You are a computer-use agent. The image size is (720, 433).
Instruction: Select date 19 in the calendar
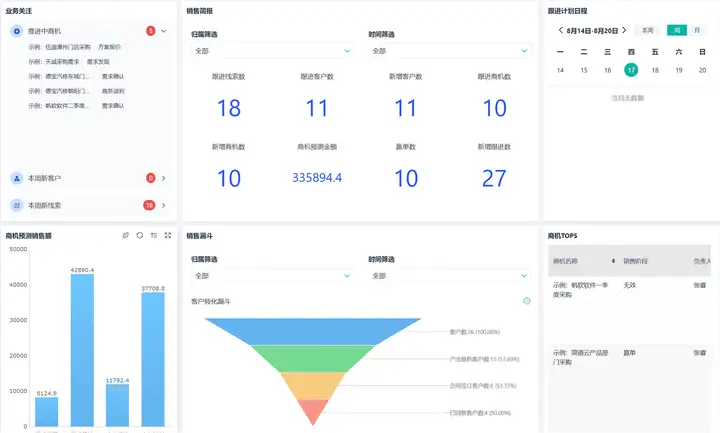[x=679, y=70]
